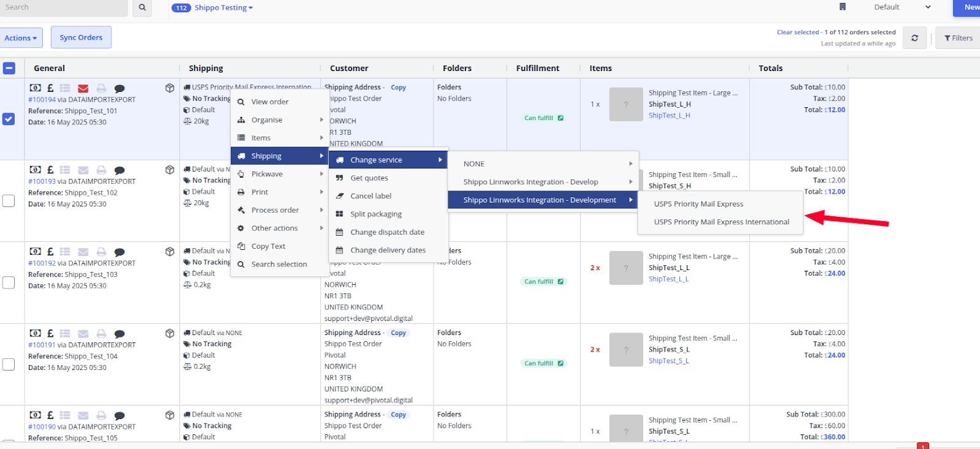Expand the Process order submenu

280,210
